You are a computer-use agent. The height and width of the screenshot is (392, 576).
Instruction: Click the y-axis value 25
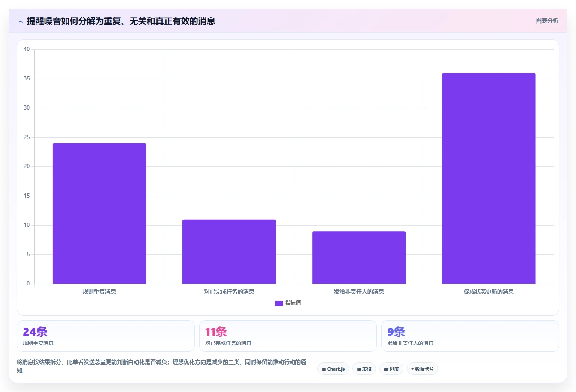[27, 137]
